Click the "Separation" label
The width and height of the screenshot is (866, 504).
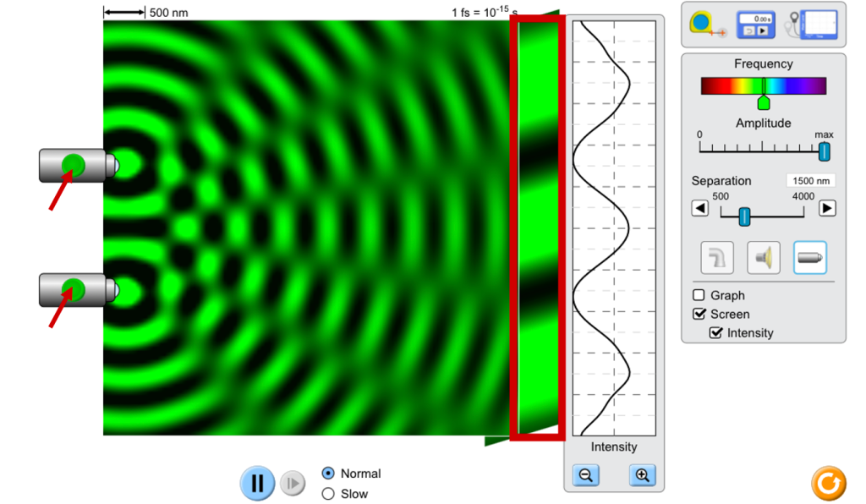coord(721,181)
